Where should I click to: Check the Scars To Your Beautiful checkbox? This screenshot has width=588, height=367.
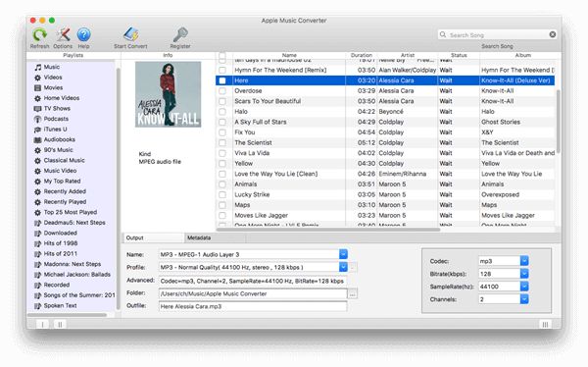coord(222,101)
